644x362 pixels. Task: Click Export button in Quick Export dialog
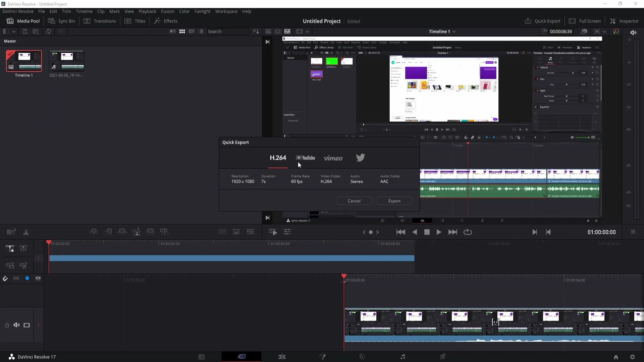tap(394, 201)
